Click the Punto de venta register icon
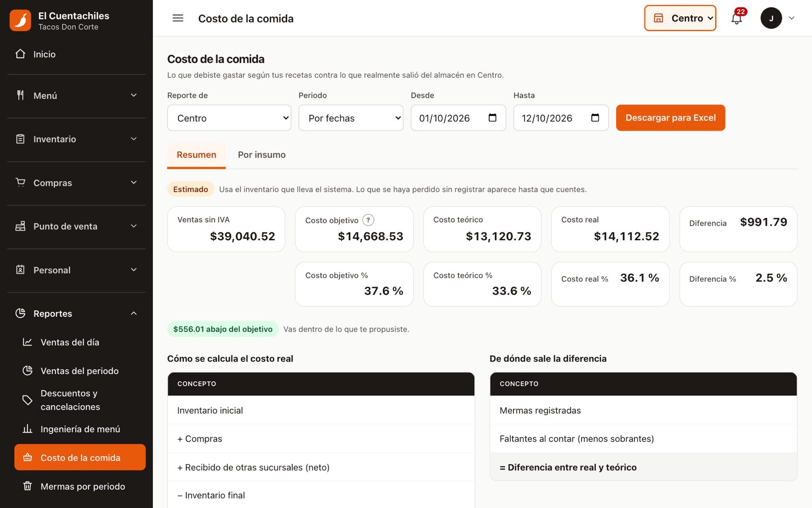Image resolution: width=812 pixels, height=508 pixels. coord(20,226)
